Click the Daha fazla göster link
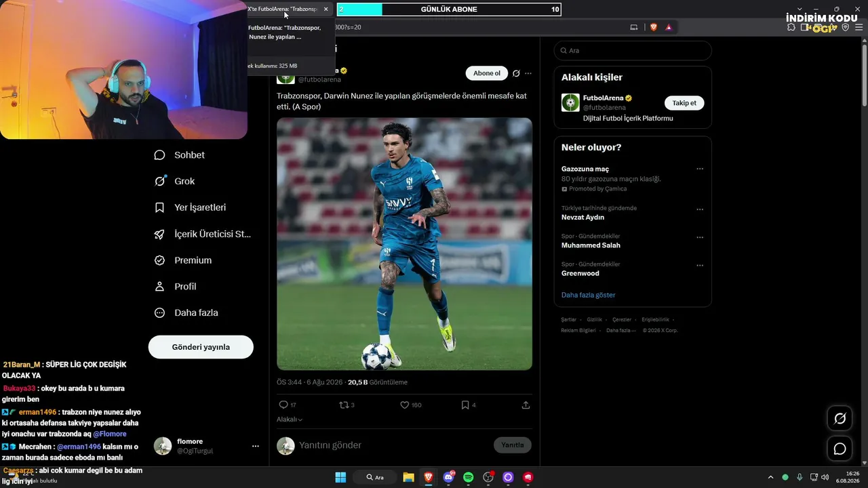The height and width of the screenshot is (488, 868). [588, 296]
